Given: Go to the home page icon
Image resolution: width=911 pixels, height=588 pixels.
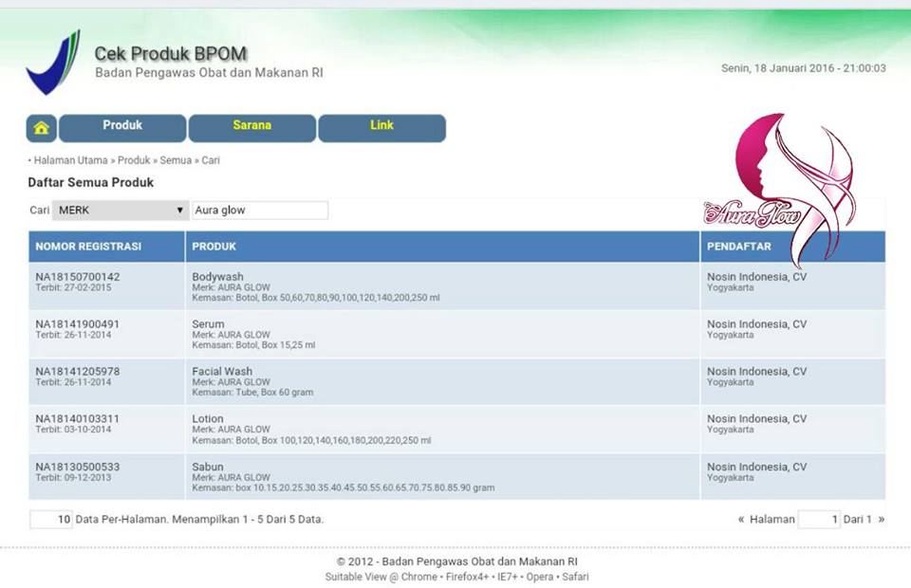Looking at the screenshot, I should coord(41,128).
